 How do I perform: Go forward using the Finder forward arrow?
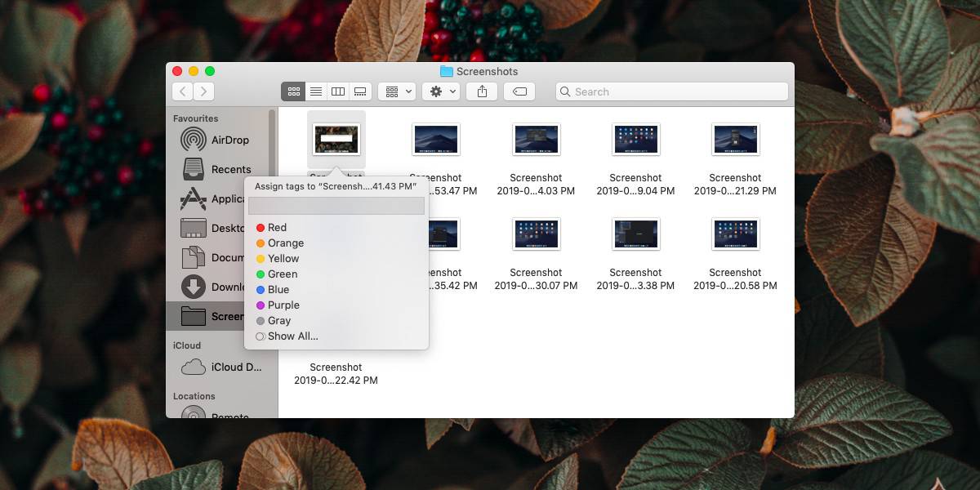click(204, 91)
